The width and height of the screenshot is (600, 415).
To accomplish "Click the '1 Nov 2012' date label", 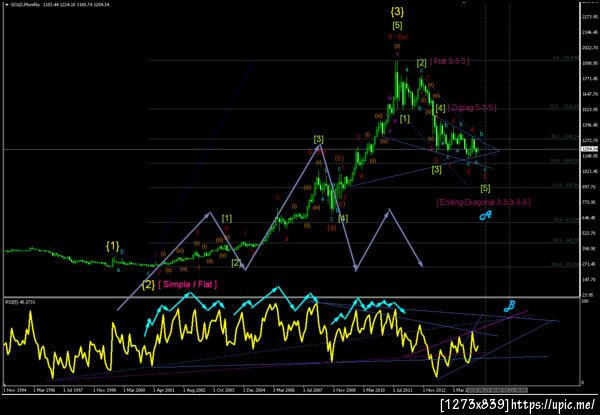I will (434, 390).
